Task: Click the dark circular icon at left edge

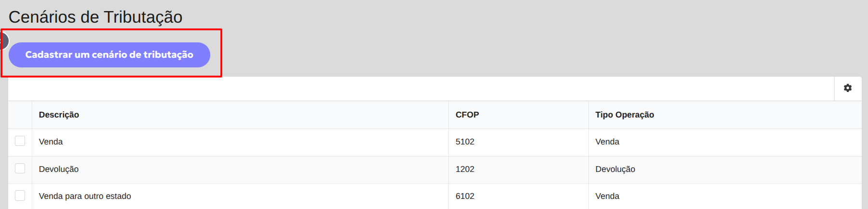Action: 4,41
